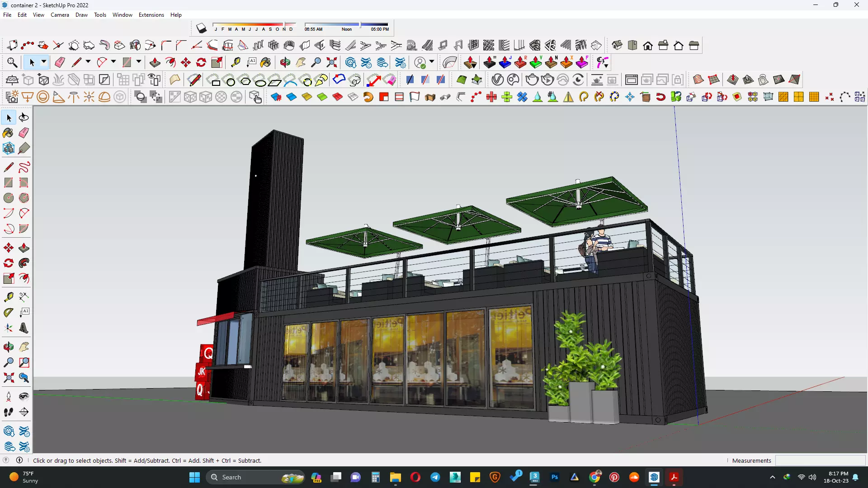Open the Line tool dropdown arrow
Screen dimensions: 868x488
[88, 62]
